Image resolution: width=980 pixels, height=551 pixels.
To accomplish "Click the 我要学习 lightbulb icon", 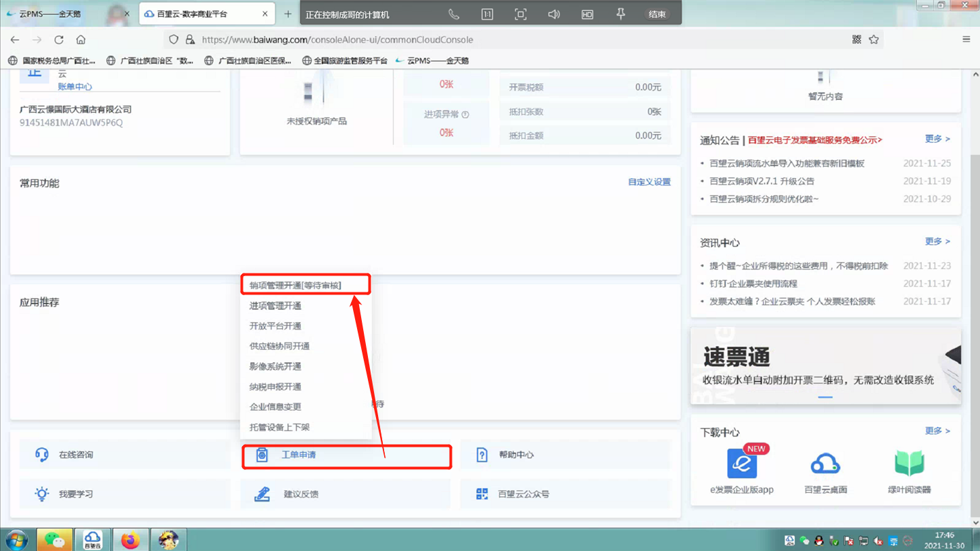I will [42, 494].
